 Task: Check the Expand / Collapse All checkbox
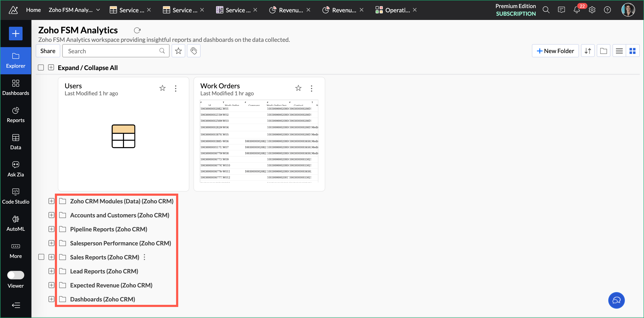(x=41, y=68)
